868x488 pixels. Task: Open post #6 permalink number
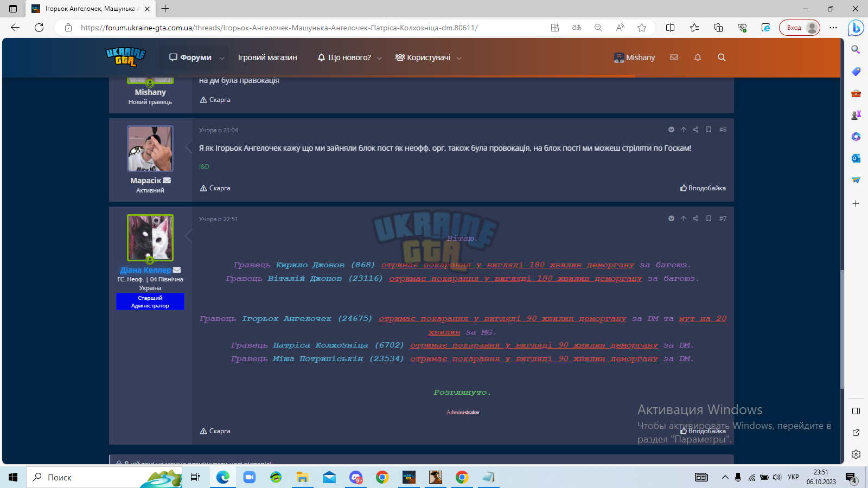point(723,130)
